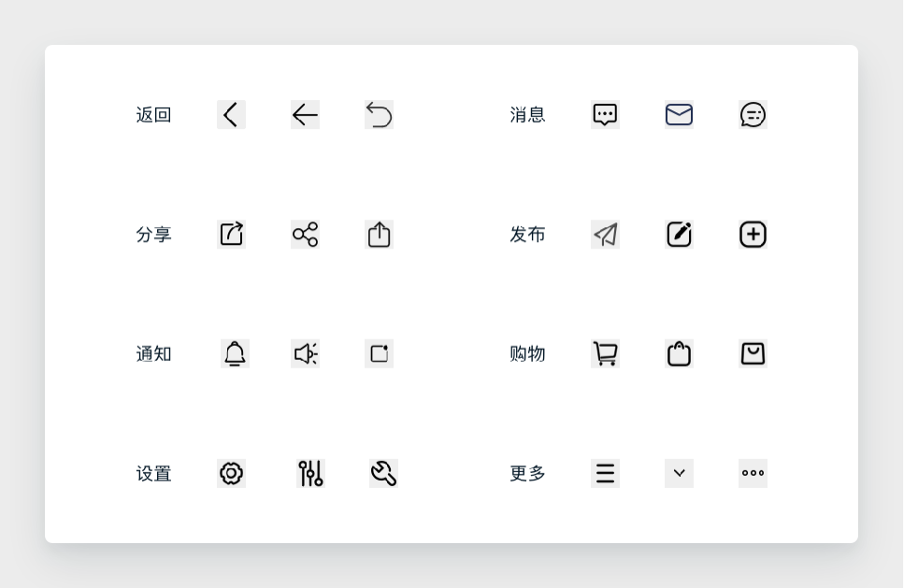Viewport: 904px width, 588px height.
Task: Click the left chevron back icon
Action: point(231,115)
